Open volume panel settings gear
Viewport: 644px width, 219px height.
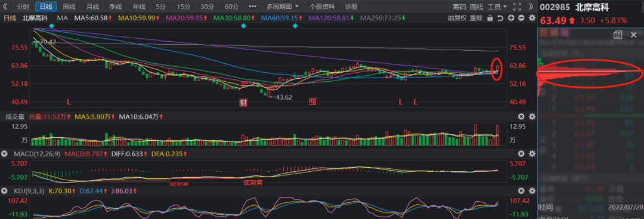[532, 117]
